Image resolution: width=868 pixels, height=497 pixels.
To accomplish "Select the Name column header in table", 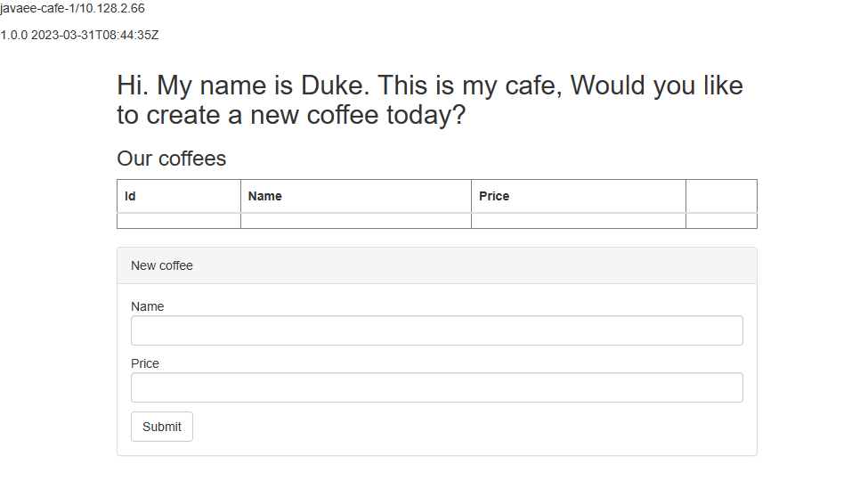I will click(x=265, y=196).
